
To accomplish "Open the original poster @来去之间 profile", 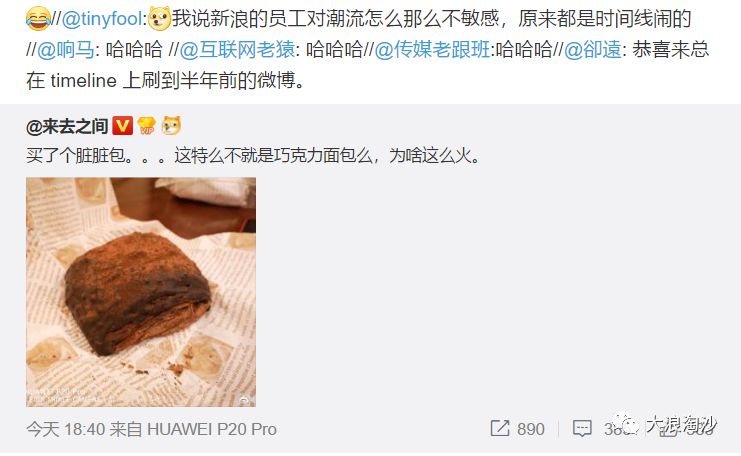I will pyautogui.click(x=68, y=127).
